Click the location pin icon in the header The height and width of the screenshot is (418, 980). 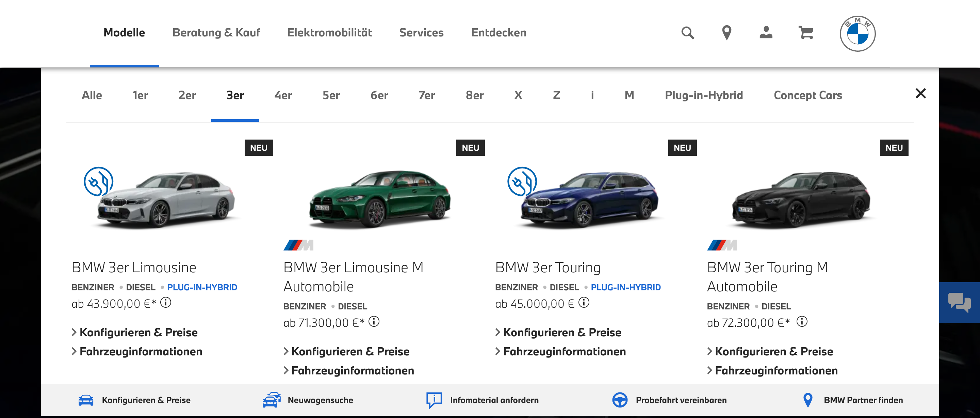[x=726, y=33]
